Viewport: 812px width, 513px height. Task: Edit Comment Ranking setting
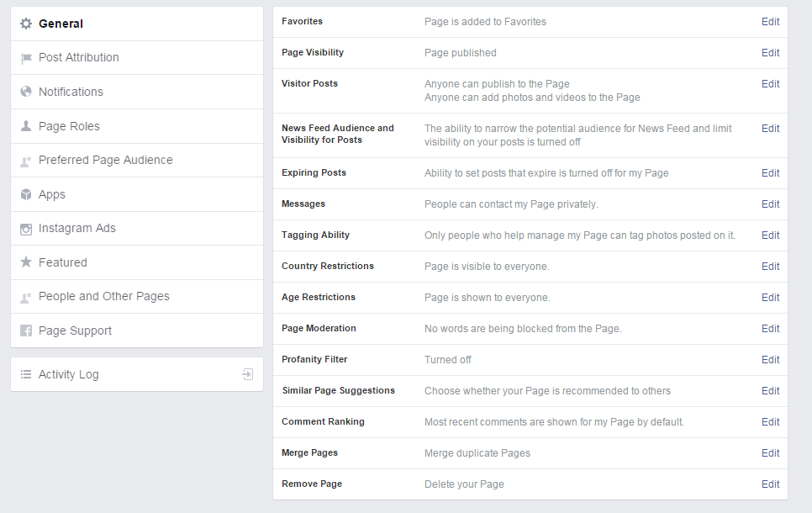[x=770, y=422]
